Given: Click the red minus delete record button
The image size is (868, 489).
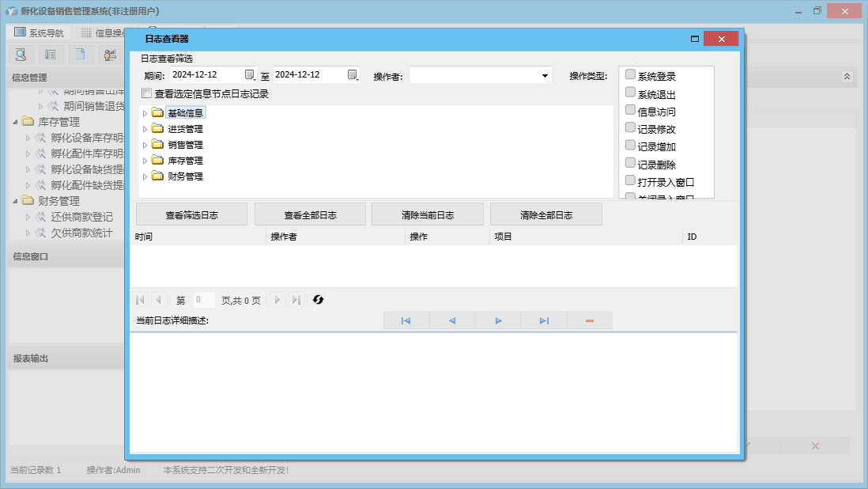Looking at the screenshot, I should [x=590, y=320].
